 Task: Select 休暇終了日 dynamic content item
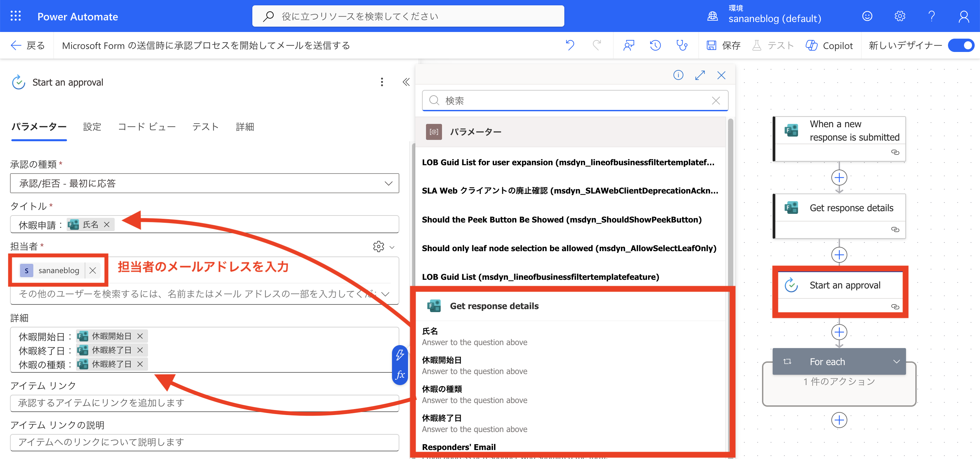click(570, 423)
